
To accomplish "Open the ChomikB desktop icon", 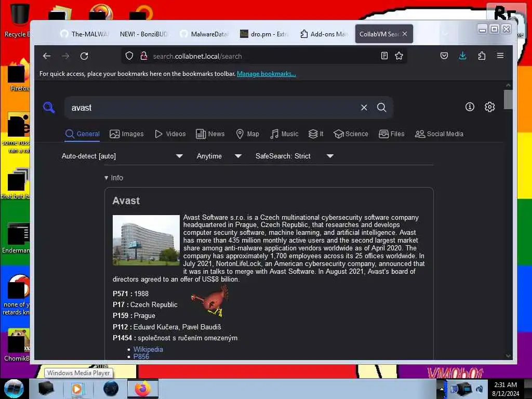I will (x=17, y=345).
